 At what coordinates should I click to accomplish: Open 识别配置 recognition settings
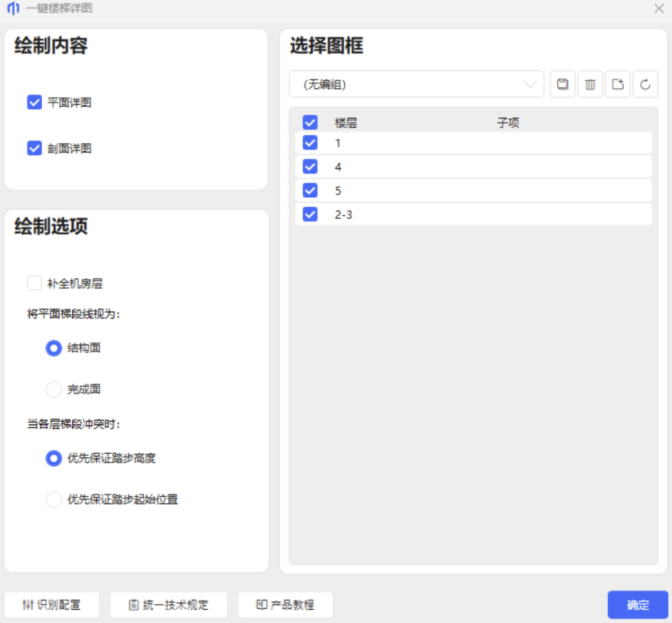click(x=52, y=605)
